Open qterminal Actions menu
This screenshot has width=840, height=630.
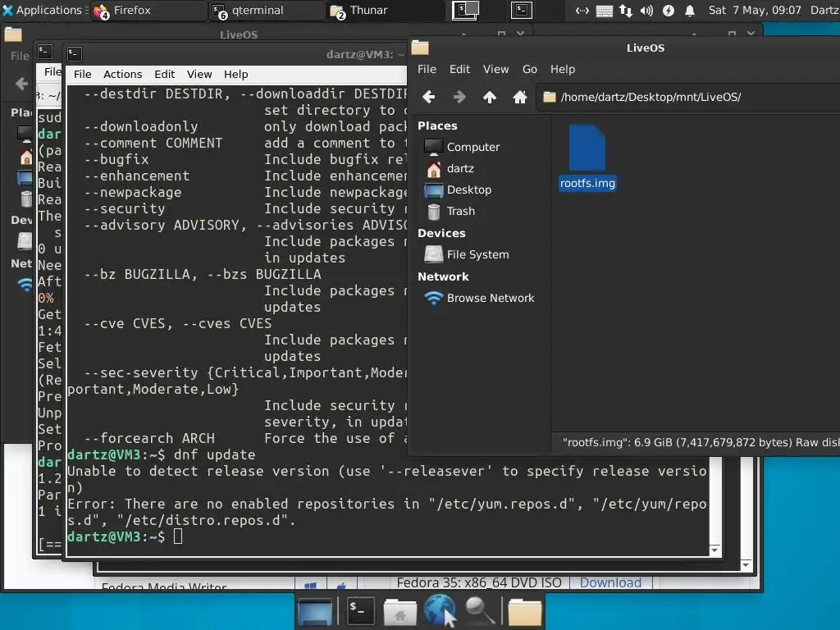point(123,74)
